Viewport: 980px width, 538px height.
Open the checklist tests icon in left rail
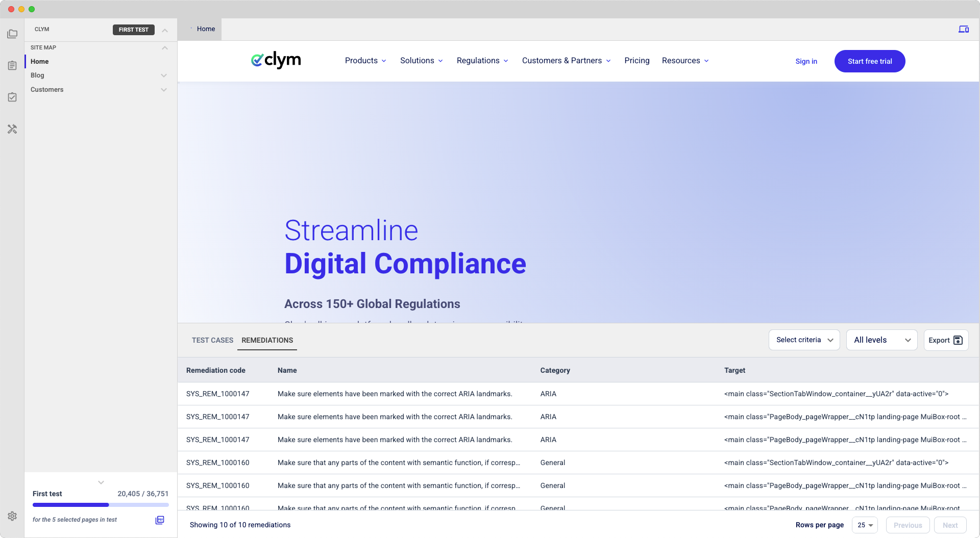(12, 97)
